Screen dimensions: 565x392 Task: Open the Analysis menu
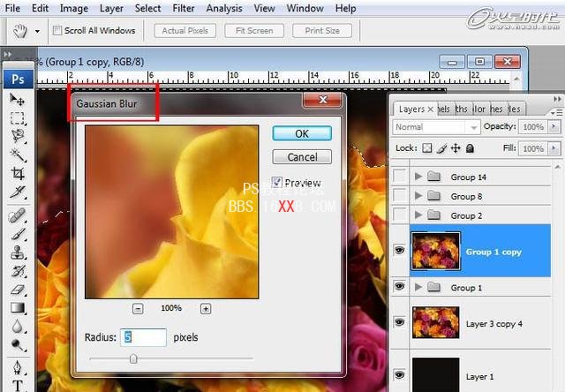224,8
